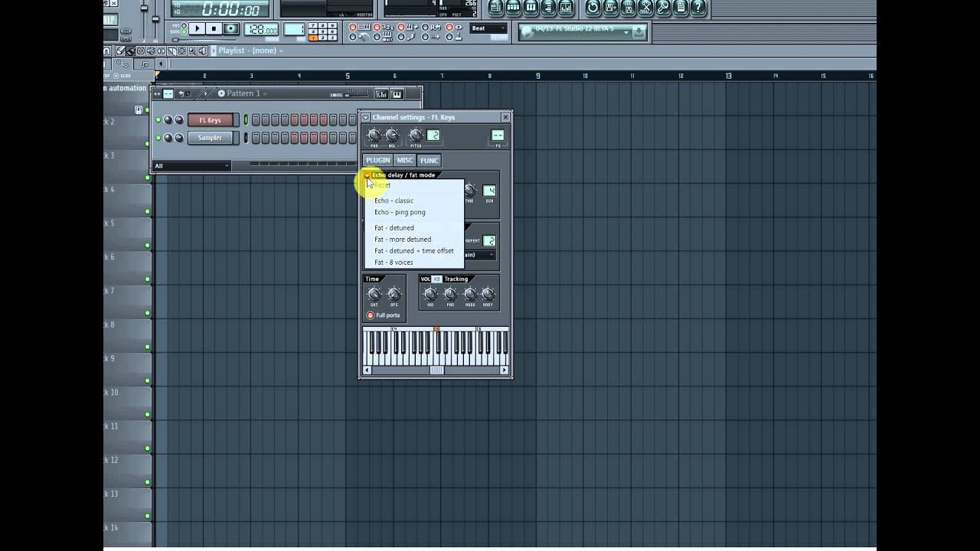Select the playlist Slice tool

tap(171, 51)
